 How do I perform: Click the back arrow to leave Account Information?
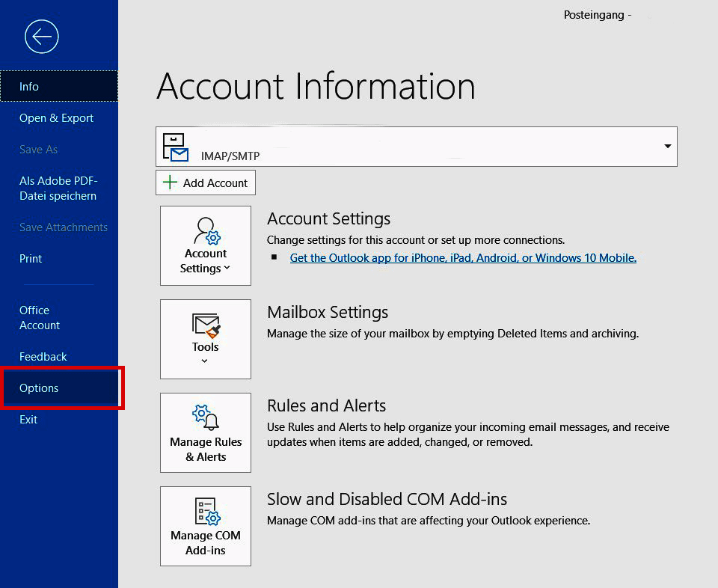point(42,36)
